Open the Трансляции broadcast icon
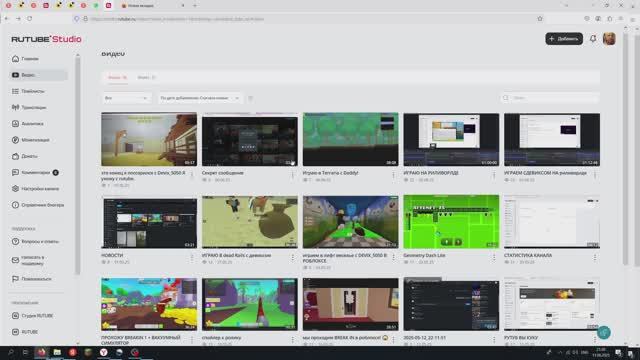 [x=16, y=107]
